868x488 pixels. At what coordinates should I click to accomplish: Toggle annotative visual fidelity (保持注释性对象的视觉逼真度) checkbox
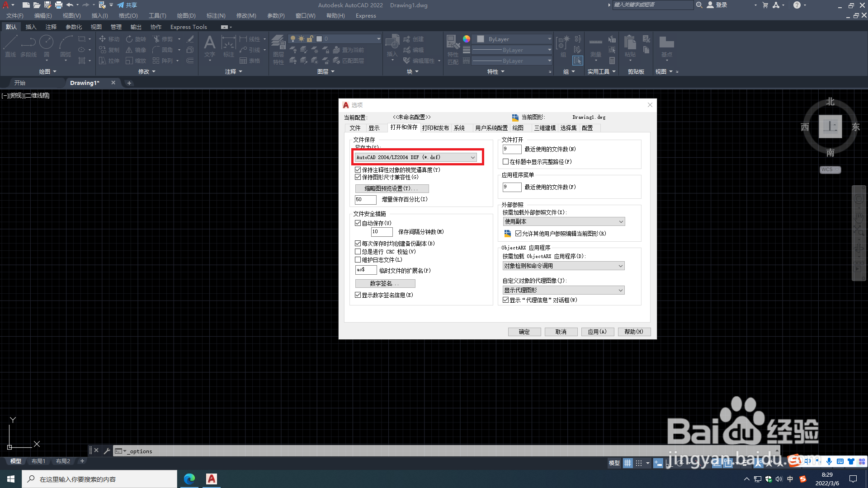point(358,170)
